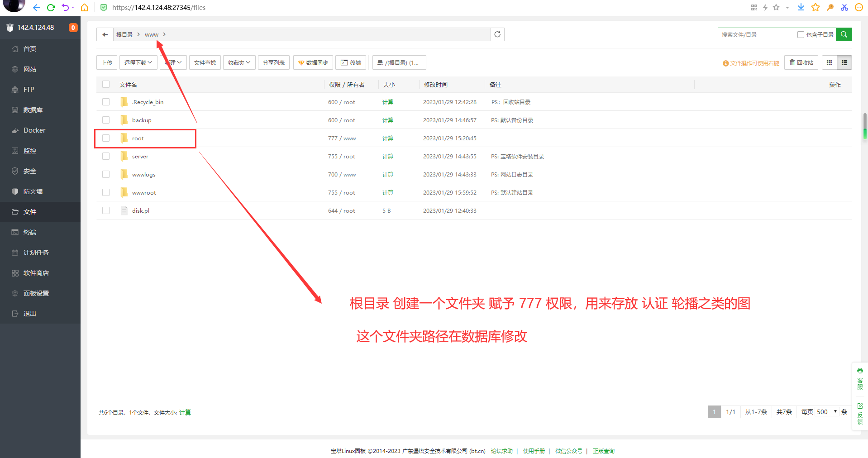868x458 pixels.
Task: Click the 搜索文件/目录 search field
Action: (x=757, y=34)
